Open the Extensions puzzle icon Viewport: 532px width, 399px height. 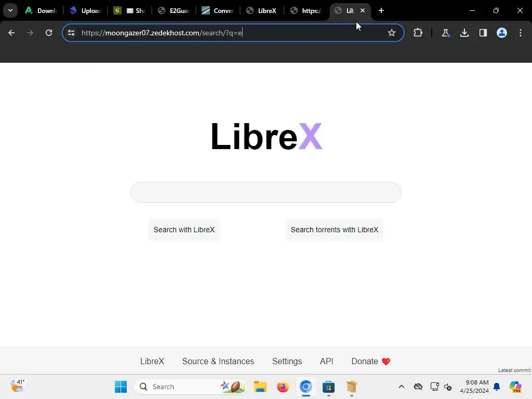[418, 33]
